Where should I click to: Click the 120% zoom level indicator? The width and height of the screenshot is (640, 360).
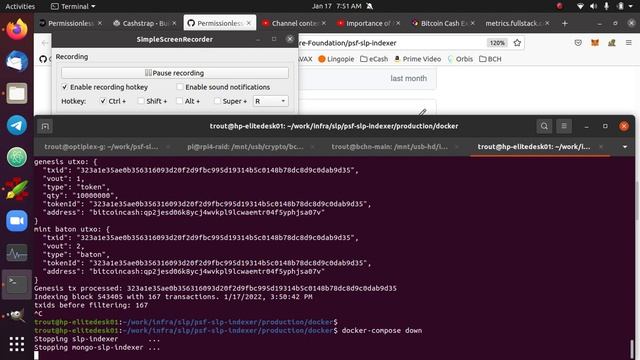point(497,43)
